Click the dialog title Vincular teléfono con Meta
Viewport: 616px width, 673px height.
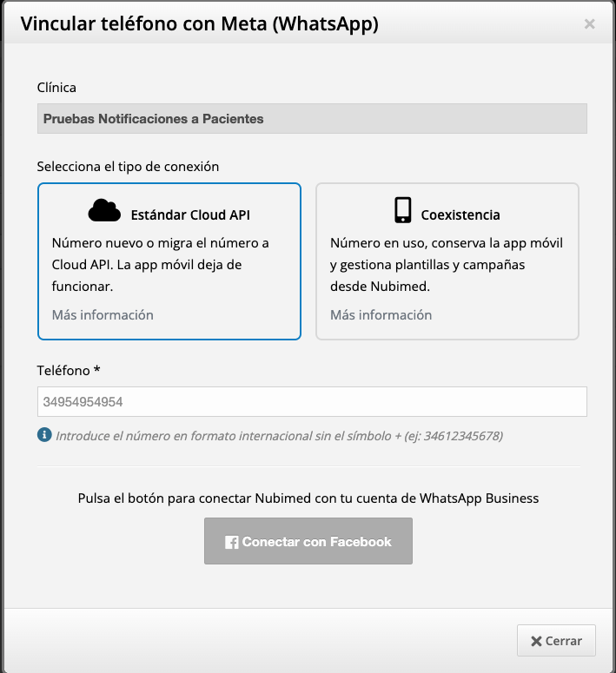coord(200,24)
